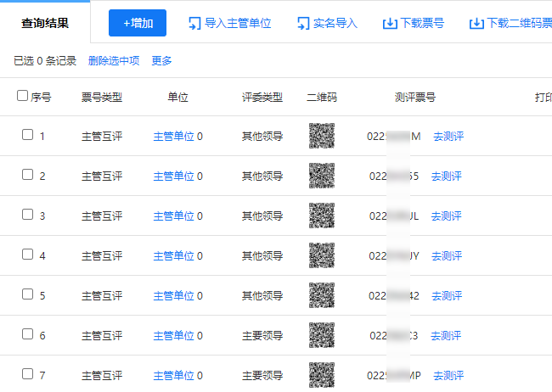The height and width of the screenshot is (392, 552).
Task: Click 删除选中项 link
Action: tap(114, 61)
